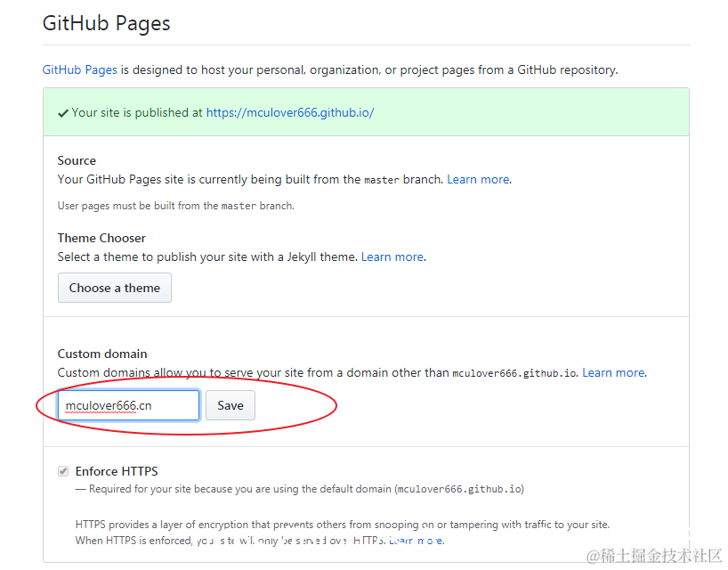Click the Custom domain heading
This screenshot has width=728, height=570.
coord(102,354)
